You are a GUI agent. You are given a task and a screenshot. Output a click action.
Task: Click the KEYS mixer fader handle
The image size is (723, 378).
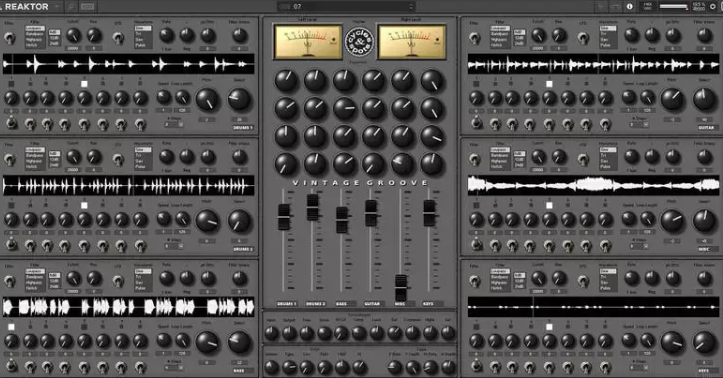click(429, 213)
